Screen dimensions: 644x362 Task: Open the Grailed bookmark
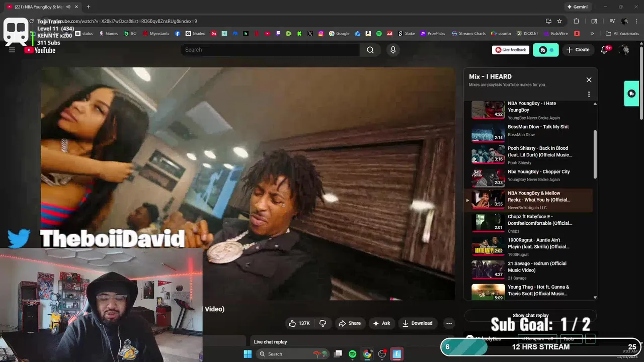pyautogui.click(x=195, y=34)
